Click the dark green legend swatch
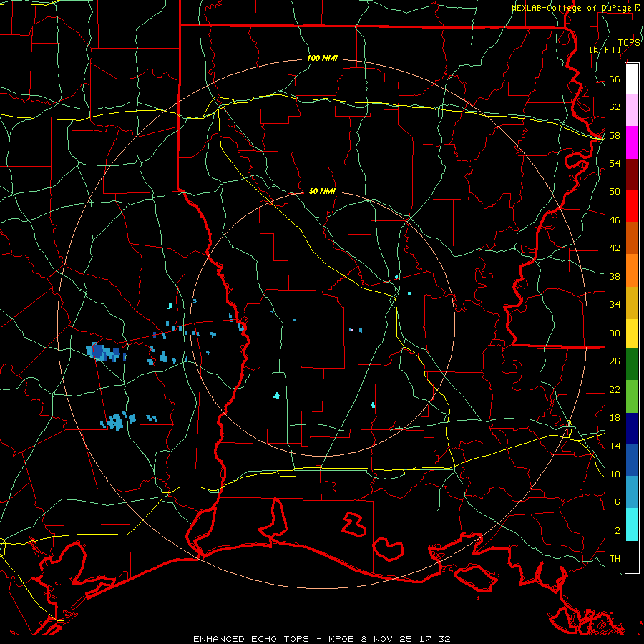The image size is (644, 644). pos(632,364)
